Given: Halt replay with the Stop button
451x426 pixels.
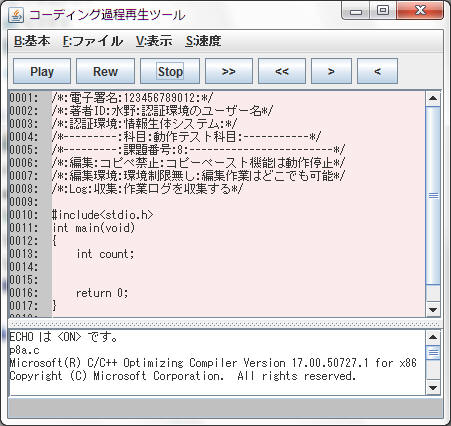Looking at the screenshot, I should coord(170,71).
